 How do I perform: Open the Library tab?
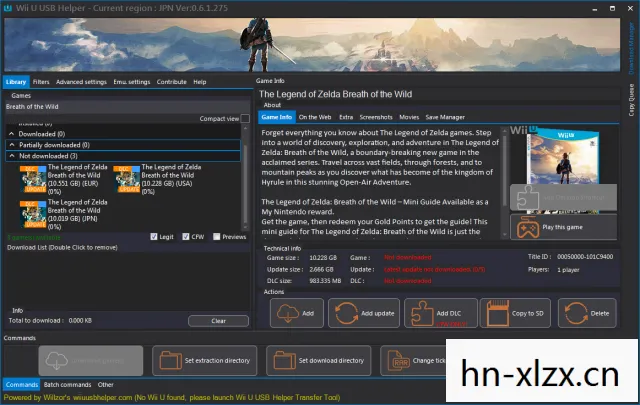[16, 82]
